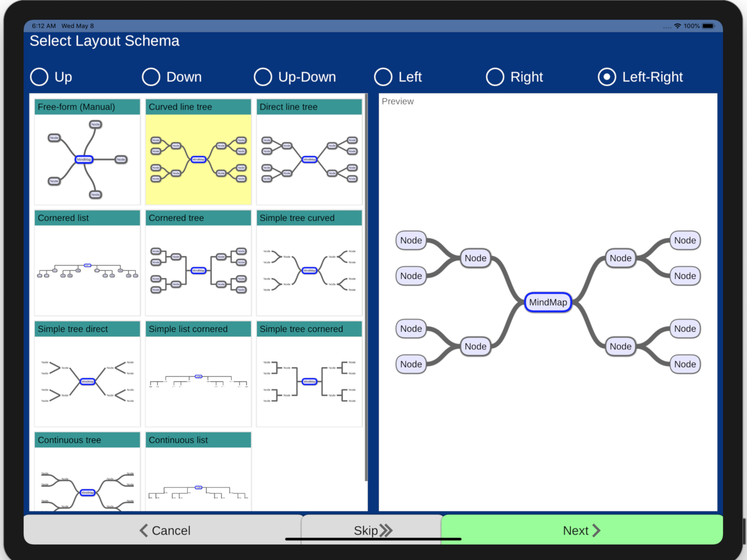Click the Preview label text
The height and width of the screenshot is (560, 747).
click(x=398, y=101)
